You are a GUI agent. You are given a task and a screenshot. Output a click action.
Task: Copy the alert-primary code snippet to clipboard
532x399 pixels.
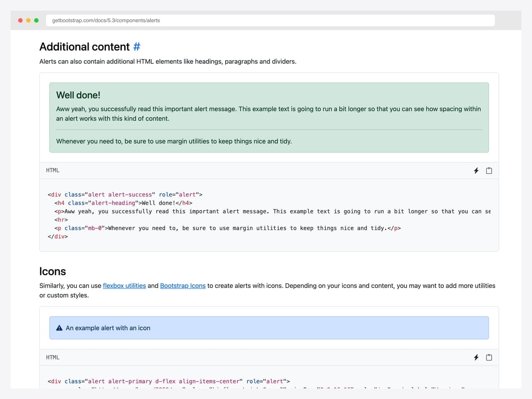(x=489, y=357)
